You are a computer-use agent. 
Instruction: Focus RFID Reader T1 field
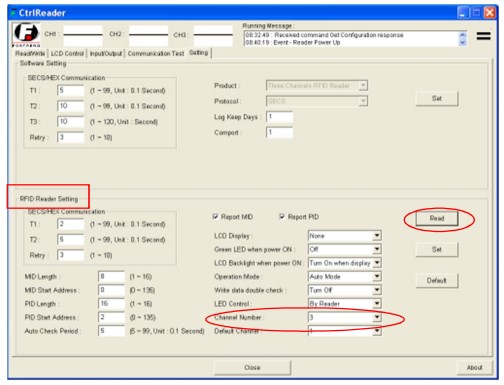(x=71, y=224)
